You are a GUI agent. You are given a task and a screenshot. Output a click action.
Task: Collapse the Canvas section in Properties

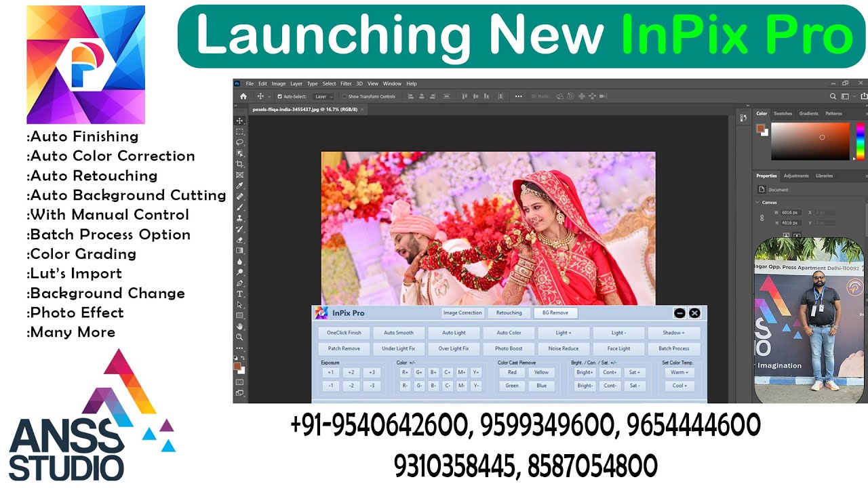tap(757, 202)
